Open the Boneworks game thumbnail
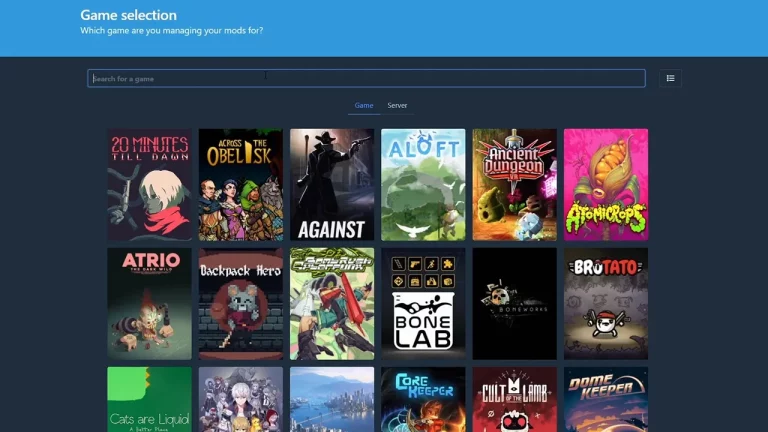 (514, 303)
